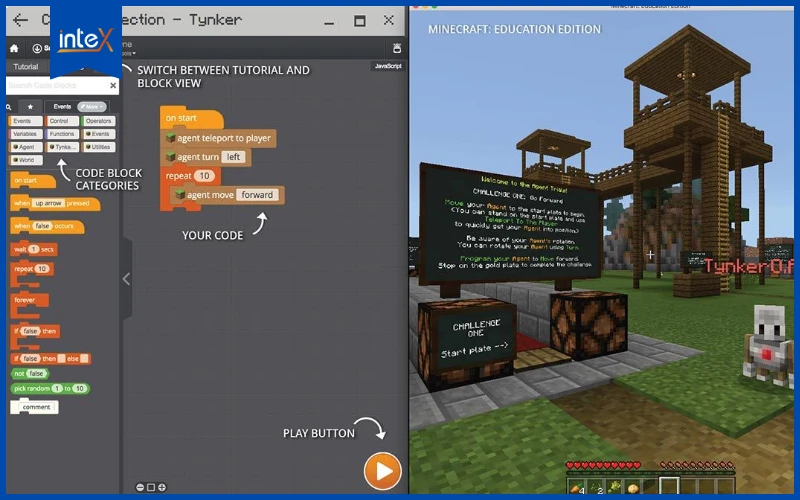This screenshot has width=800, height=500.
Task: Select the Agent block category
Action: click(25, 147)
